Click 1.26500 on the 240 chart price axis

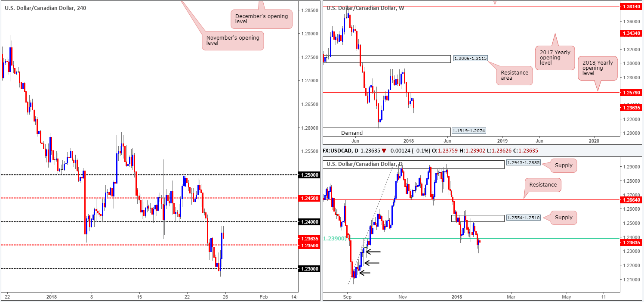coord(311,104)
